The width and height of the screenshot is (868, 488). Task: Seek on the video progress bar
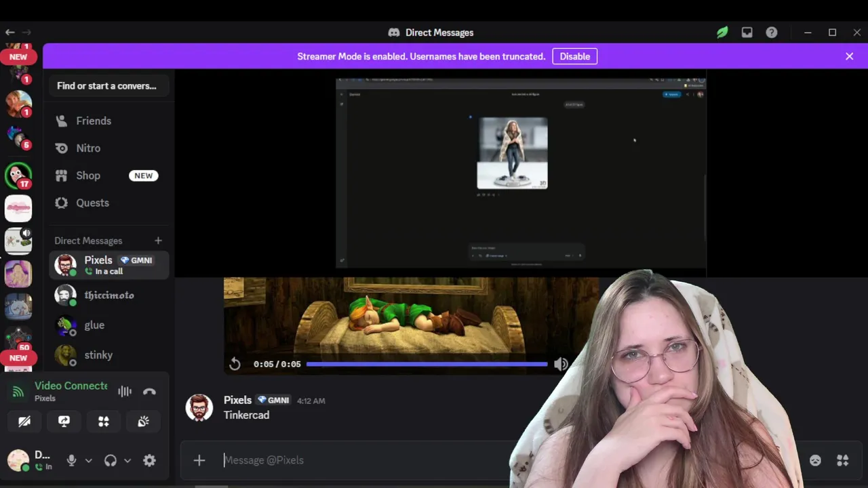pyautogui.click(x=427, y=364)
